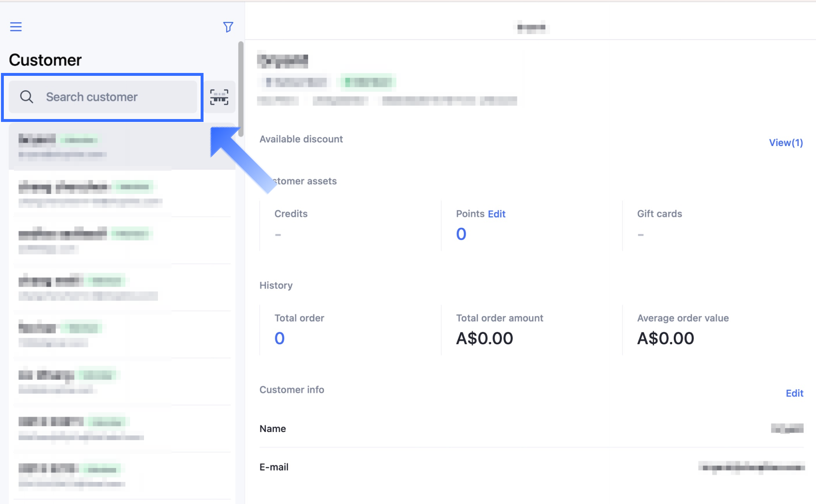The height and width of the screenshot is (504, 816).
Task: Click the blue Points value 0
Action: coord(461,234)
